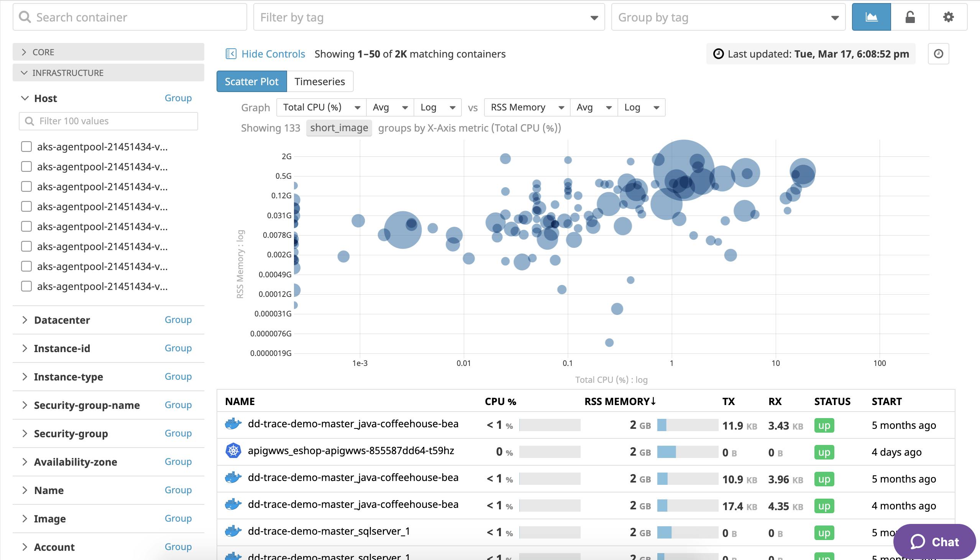
Task: Click the Hide Controls link
Action: (273, 53)
